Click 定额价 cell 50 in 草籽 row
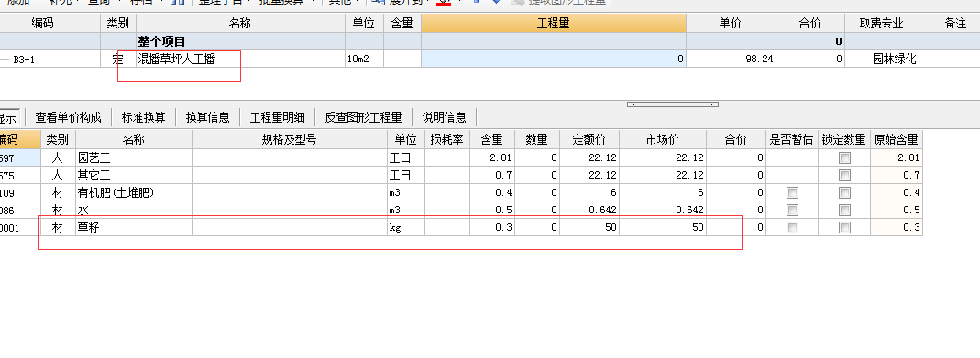980x358 pixels. point(589,228)
